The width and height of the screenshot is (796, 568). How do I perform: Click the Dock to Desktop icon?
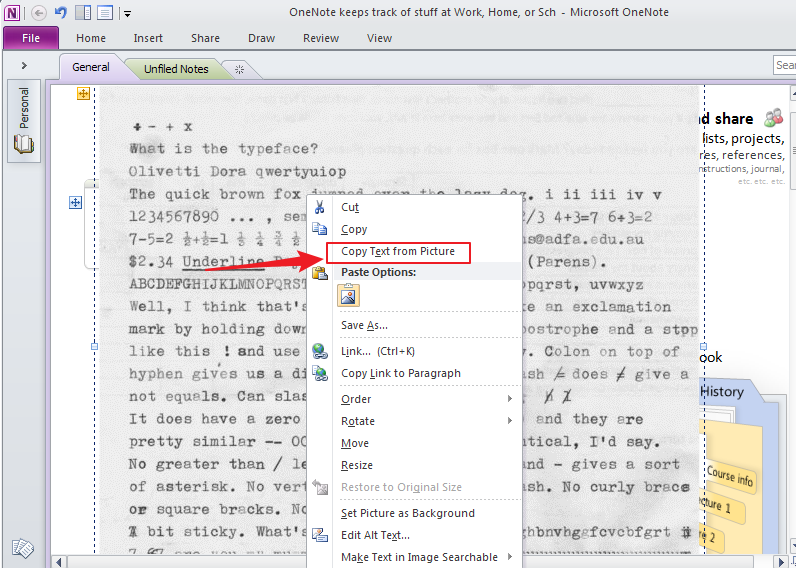click(x=83, y=13)
